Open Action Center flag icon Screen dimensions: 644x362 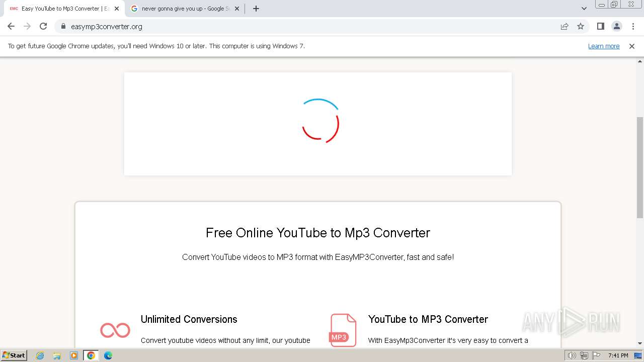tap(596, 355)
